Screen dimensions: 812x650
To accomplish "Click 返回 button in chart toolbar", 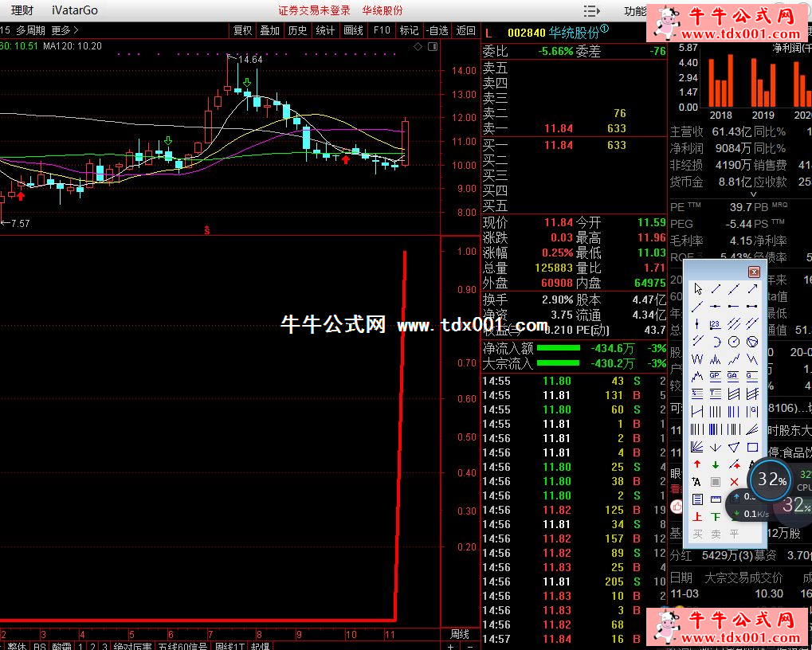I will pos(465,30).
